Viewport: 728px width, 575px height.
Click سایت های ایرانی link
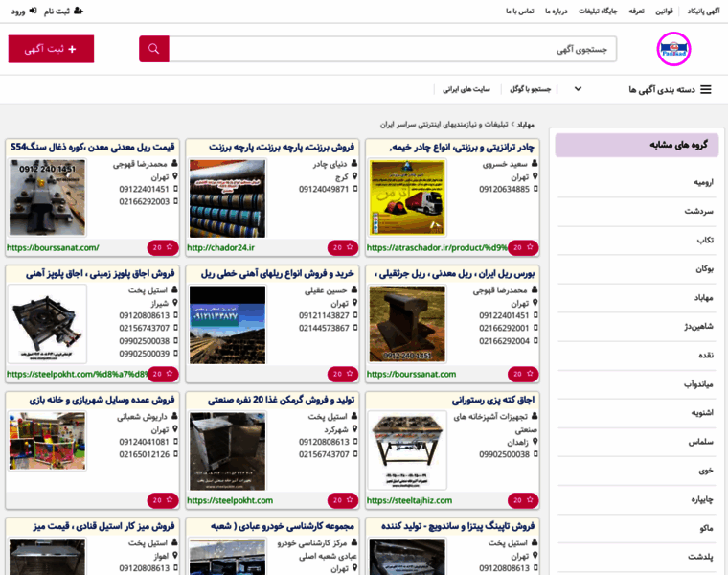[x=466, y=89]
